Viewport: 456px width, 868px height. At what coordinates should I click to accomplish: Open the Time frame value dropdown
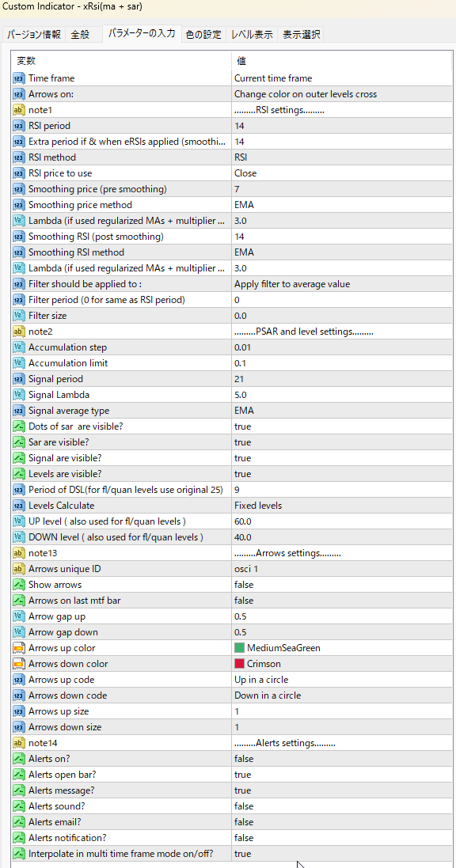tap(341, 78)
